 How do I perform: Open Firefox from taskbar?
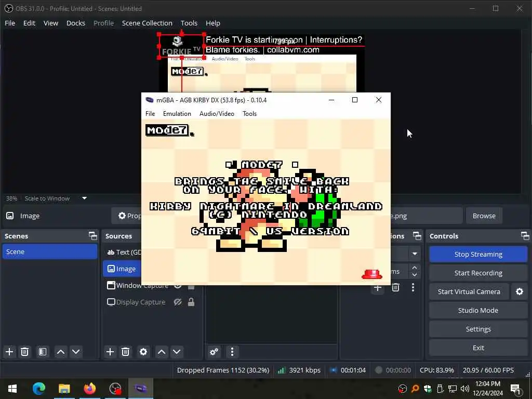[89, 389]
